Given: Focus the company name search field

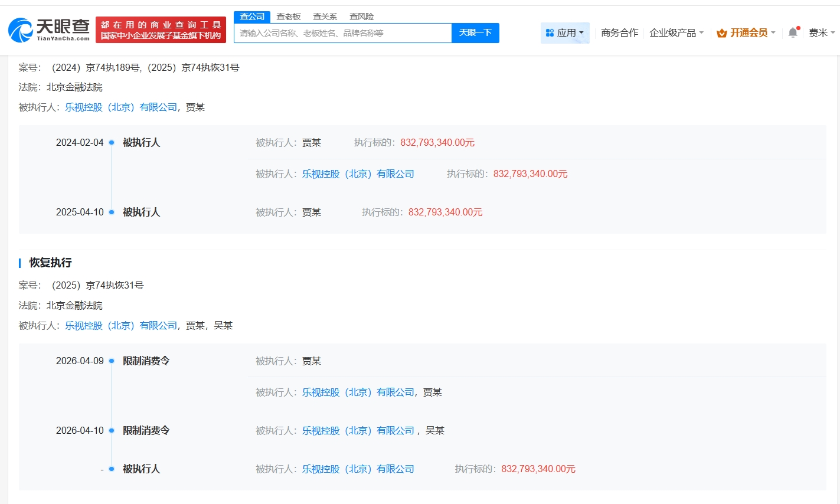Looking at the screenshot, I should pyautogui.click(x=343, y=33).
